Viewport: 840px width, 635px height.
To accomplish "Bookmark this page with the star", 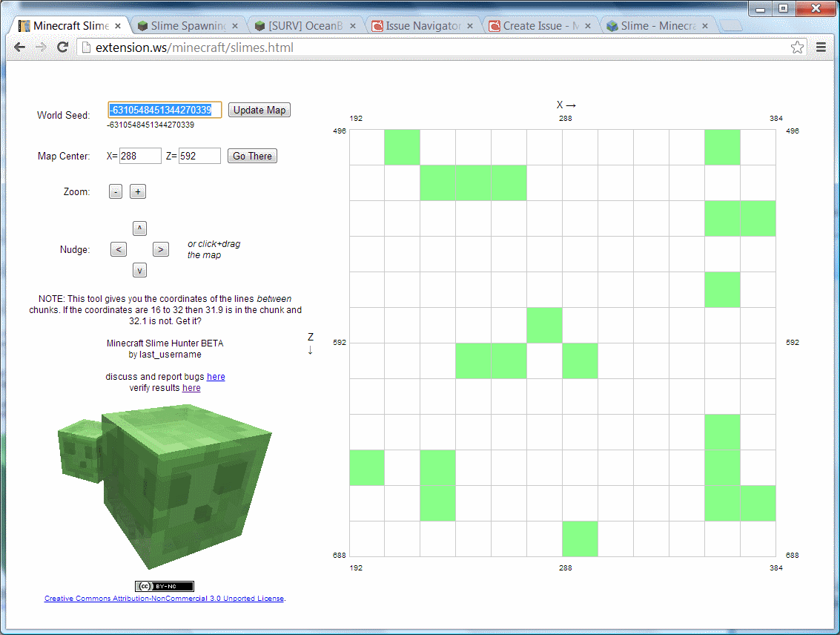I will [x=797, y=47].
